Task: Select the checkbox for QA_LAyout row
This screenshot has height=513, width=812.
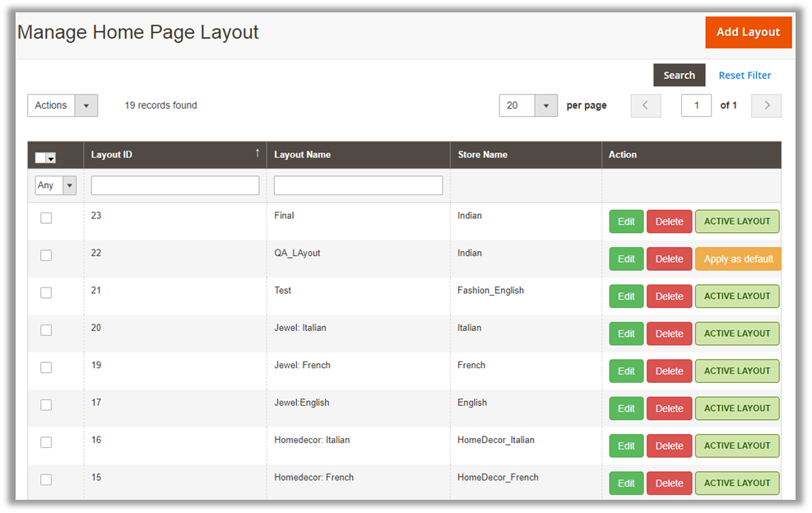Action: point(46,255)
